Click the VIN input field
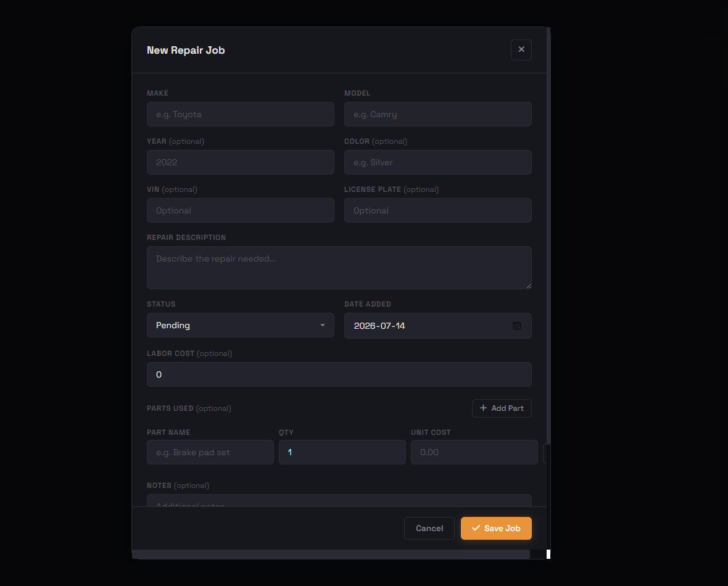The image size is (728, 586). click(x=241, y=210)
